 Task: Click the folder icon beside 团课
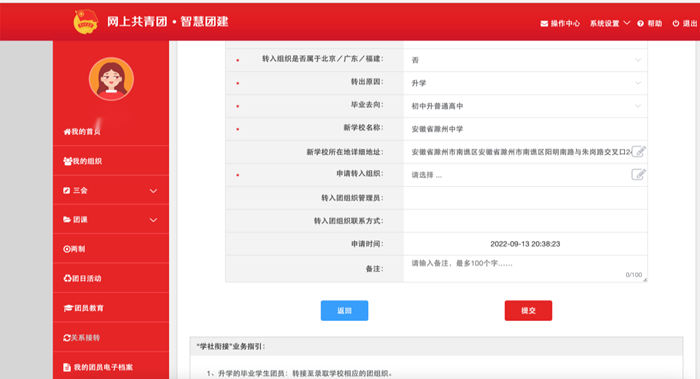tap(67, 220)
